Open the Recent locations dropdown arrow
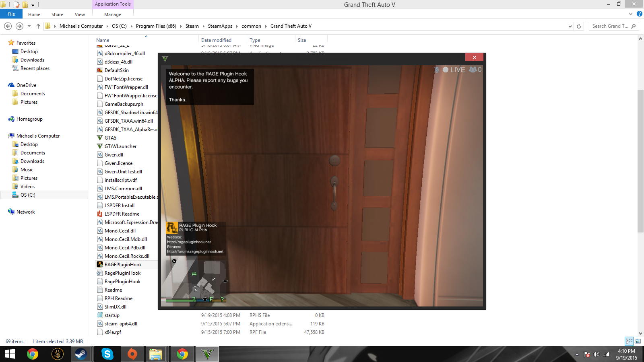Screen dimensions: 644x362 click(29, 26)
